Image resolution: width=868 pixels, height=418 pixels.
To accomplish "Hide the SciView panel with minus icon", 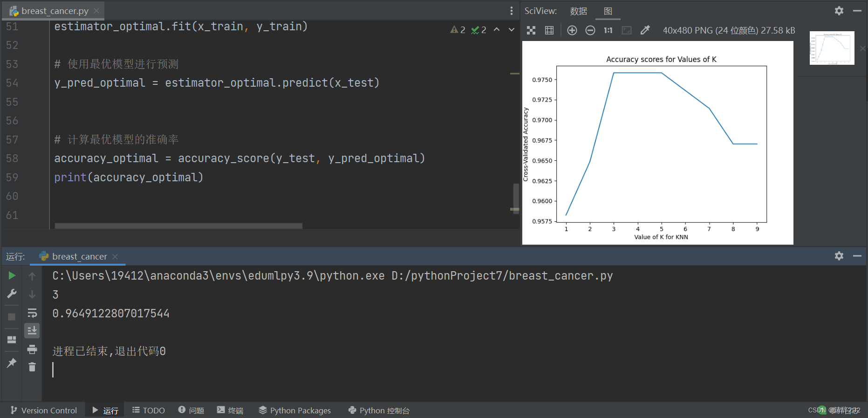I will pyautogui.click(x=857, y=11).
